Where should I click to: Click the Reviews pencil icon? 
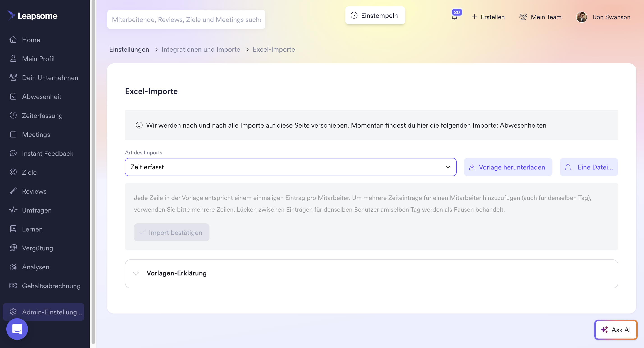click(x=13, y=191)
